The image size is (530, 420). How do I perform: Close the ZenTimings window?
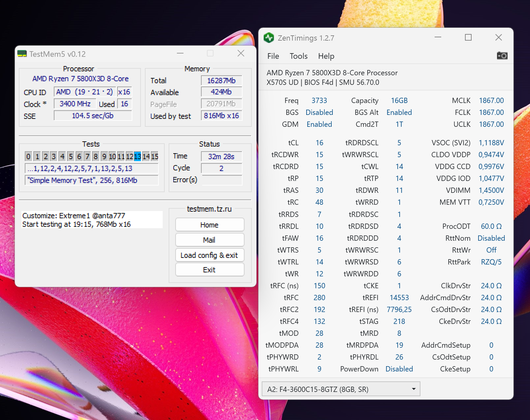499,37
